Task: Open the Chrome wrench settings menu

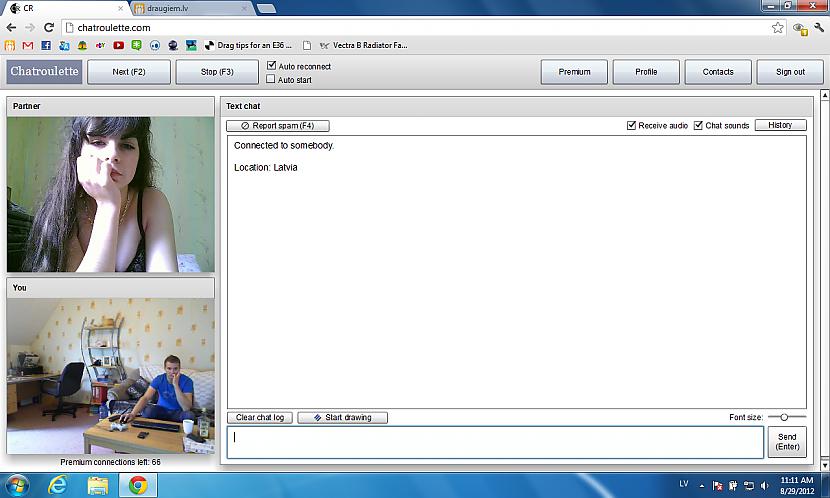Action: click(x=819, y=28)
